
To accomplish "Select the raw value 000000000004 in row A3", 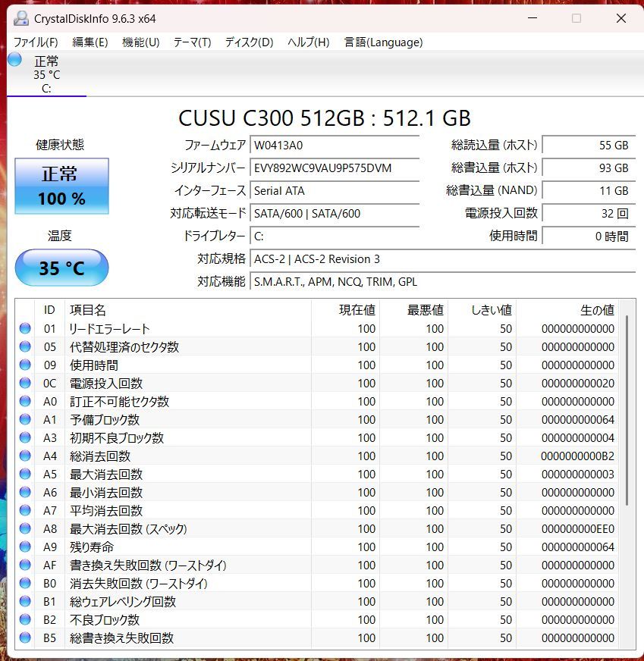I will click(577, 438).
